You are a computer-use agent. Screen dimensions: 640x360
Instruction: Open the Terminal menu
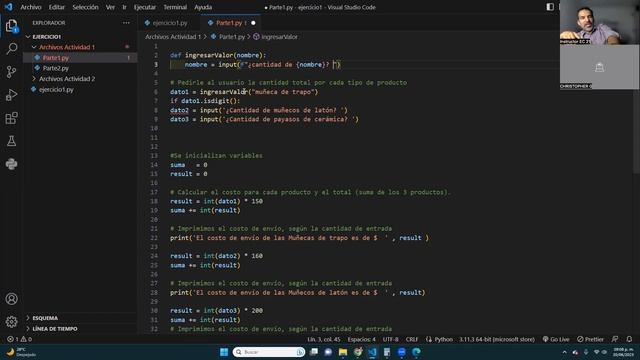point(175,7)
